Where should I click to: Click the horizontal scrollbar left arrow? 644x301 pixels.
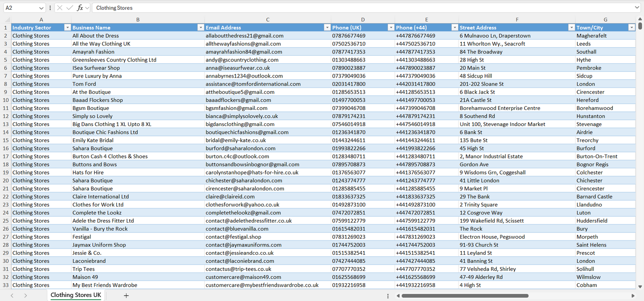pos(397,296)
